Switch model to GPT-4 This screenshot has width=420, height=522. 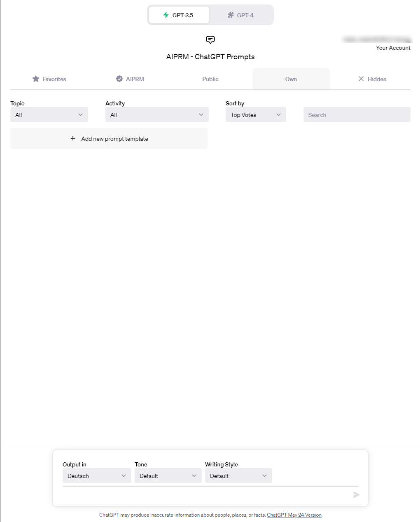coord(241,15)
